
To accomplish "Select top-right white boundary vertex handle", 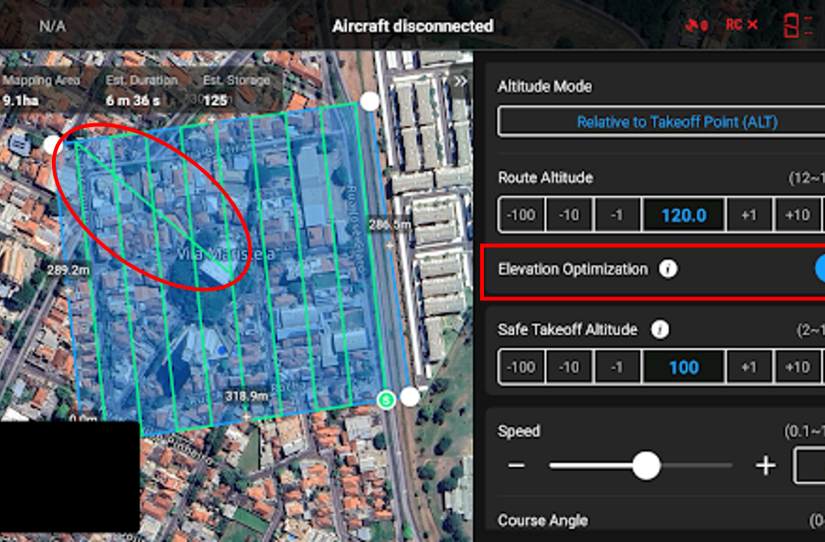I will point(369,101).
